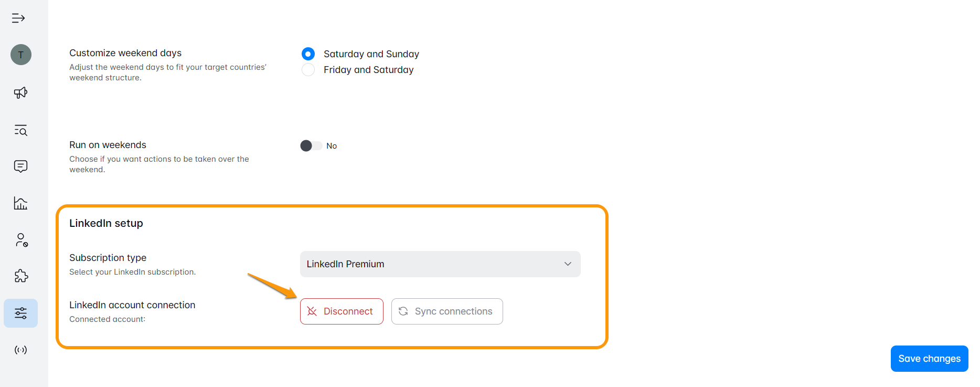
Task: Click the Sync connections button
Action: coord(447,311)
